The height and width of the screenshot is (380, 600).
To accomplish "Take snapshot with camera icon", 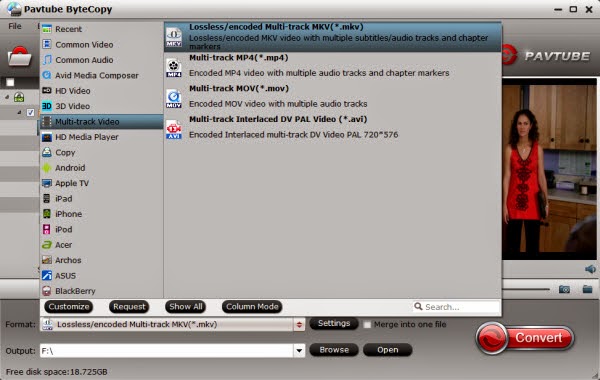I will [x=564, y=289].
